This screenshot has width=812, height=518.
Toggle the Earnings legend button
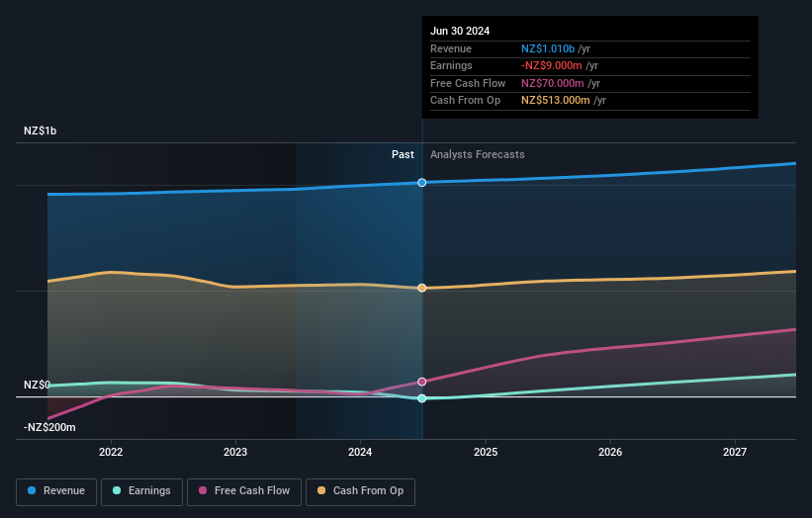point(141,491)
